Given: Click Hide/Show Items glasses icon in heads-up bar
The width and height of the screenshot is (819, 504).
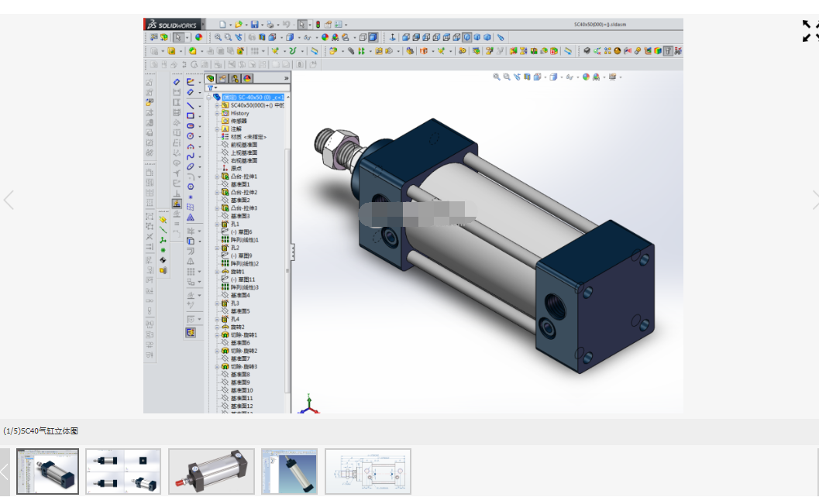Looking at the screenshot, I should [x=570, y=77].
